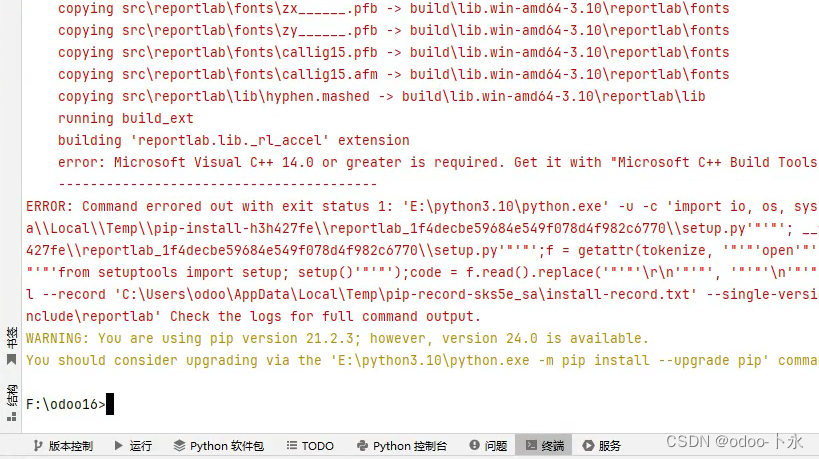
Task: Click the 'from setuptools import setup' line
Action: coord(422,273)
